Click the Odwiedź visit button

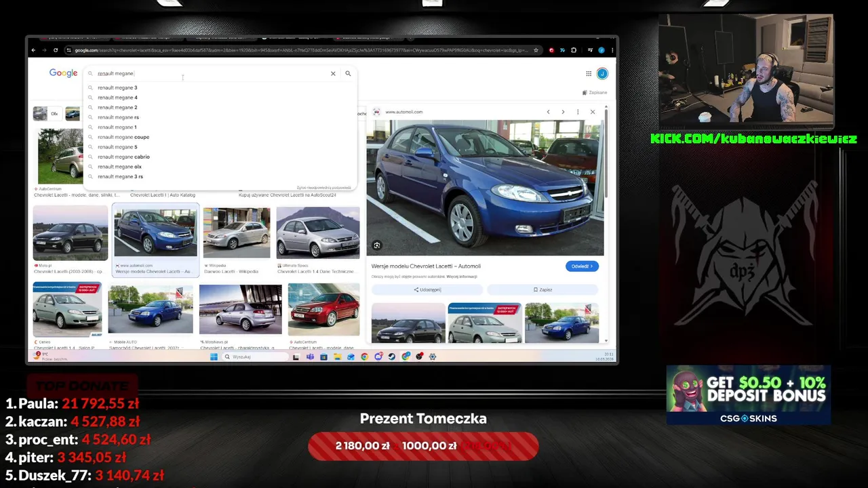point(582,266)
